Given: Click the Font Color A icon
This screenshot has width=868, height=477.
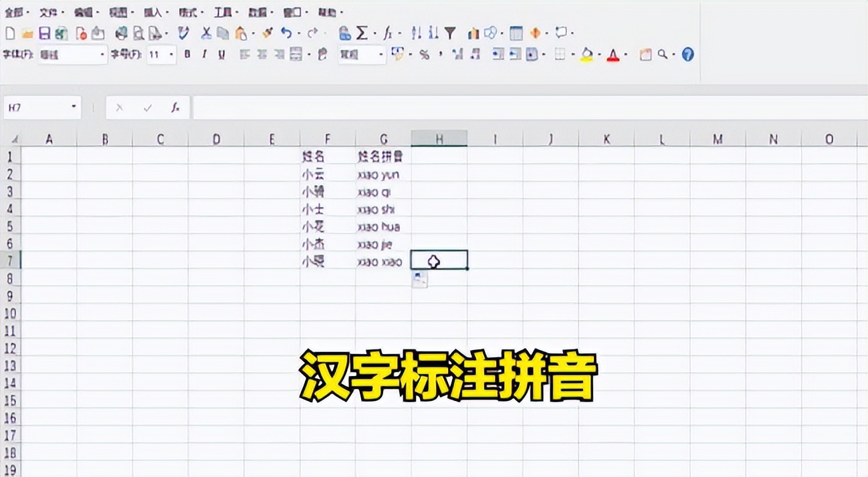Looking at the screenshot, I should coord(613,55).
